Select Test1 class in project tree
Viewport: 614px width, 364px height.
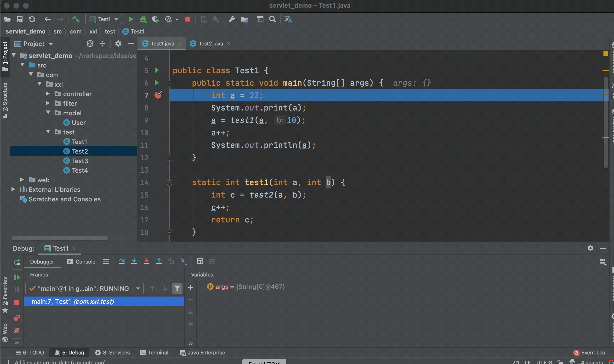coord(79,142)
